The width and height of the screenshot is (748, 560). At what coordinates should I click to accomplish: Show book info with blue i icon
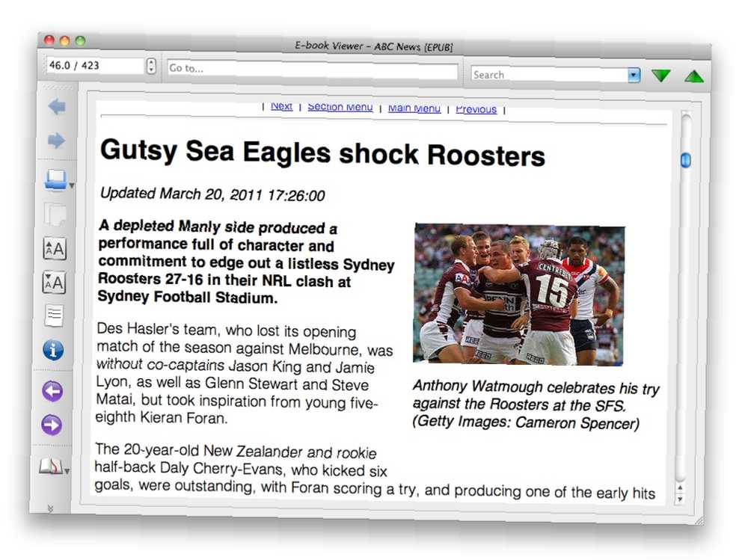(x=53, y=350)
